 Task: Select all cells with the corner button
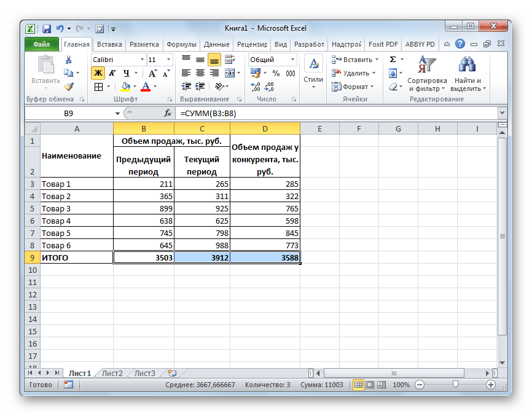click(x=33, y=128)
